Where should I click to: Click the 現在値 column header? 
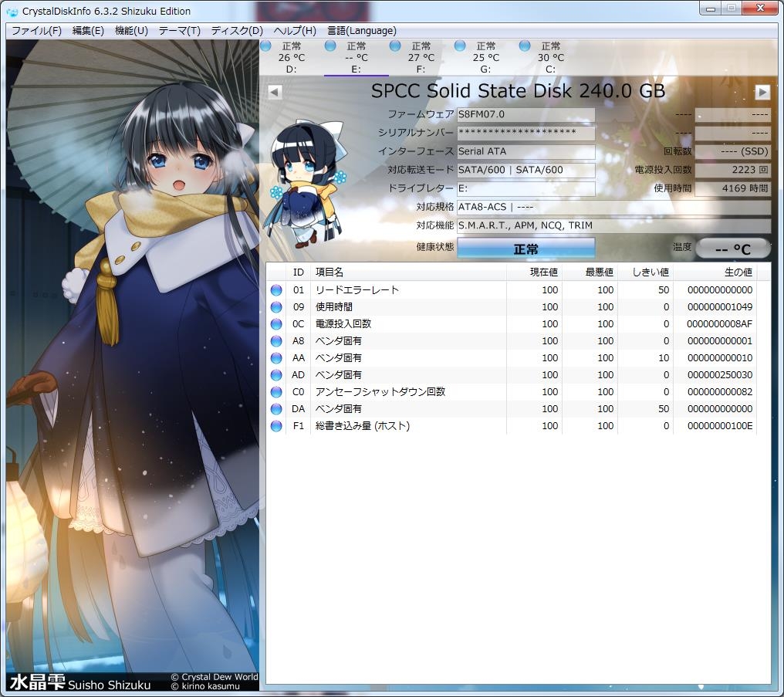click(535, 272)
